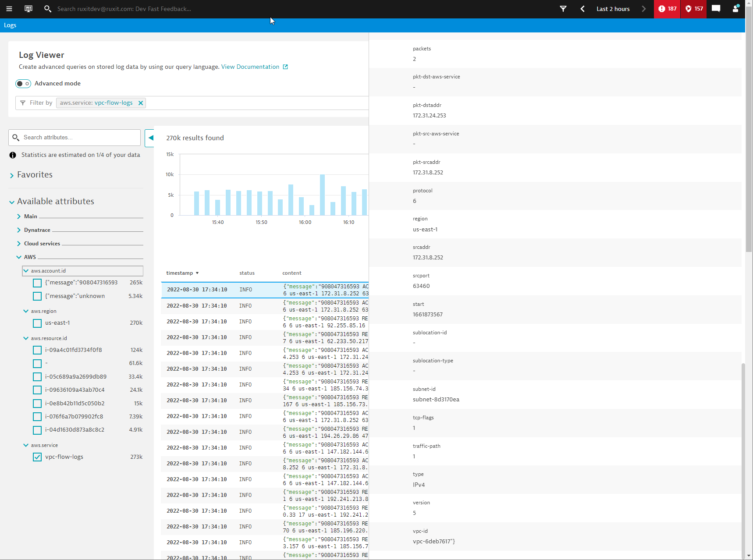Open the chat feedback icon in the top bar
753x560 pixels.
click(x=716, y=9)
